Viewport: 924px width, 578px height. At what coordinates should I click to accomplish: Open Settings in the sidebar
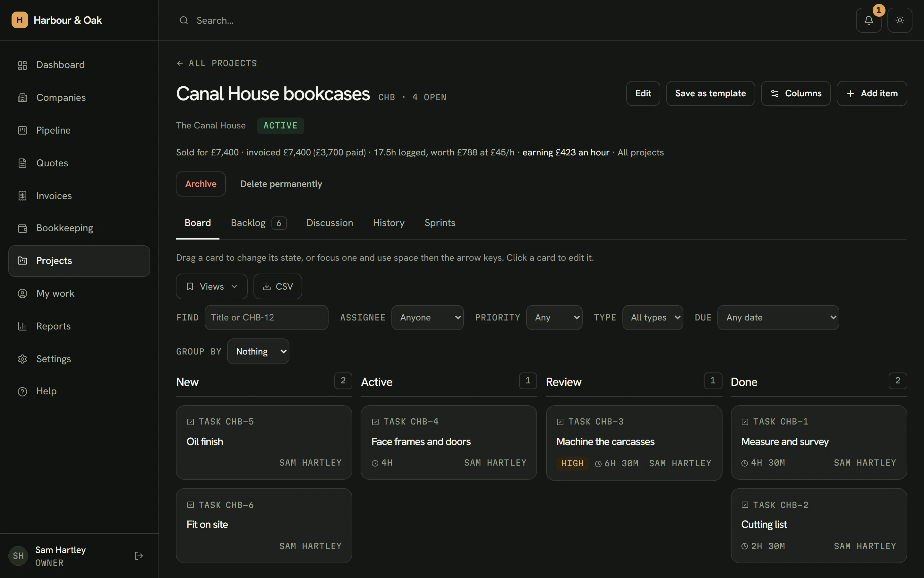coord(79,359)
